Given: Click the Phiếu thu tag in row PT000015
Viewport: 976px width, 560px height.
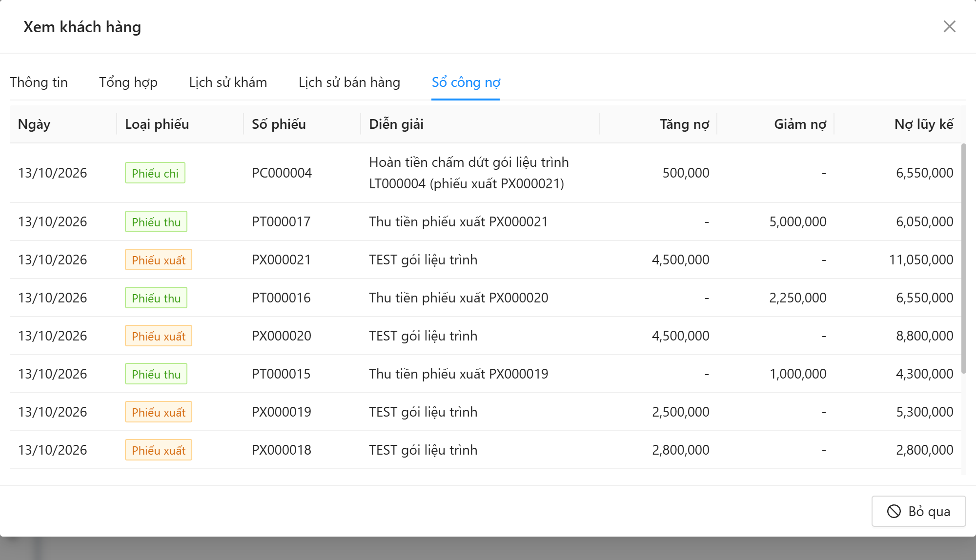Looking at the screenshot, I should click(x=156, y=374).
